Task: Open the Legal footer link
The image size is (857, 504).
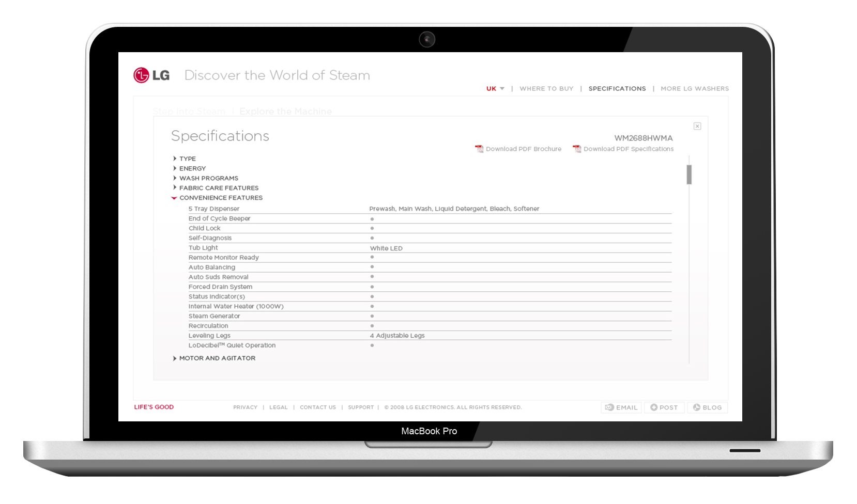Action: click(x=278, y=407)
